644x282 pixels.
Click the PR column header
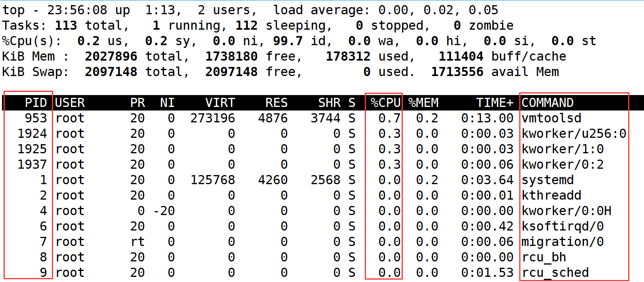pos(137,103)
